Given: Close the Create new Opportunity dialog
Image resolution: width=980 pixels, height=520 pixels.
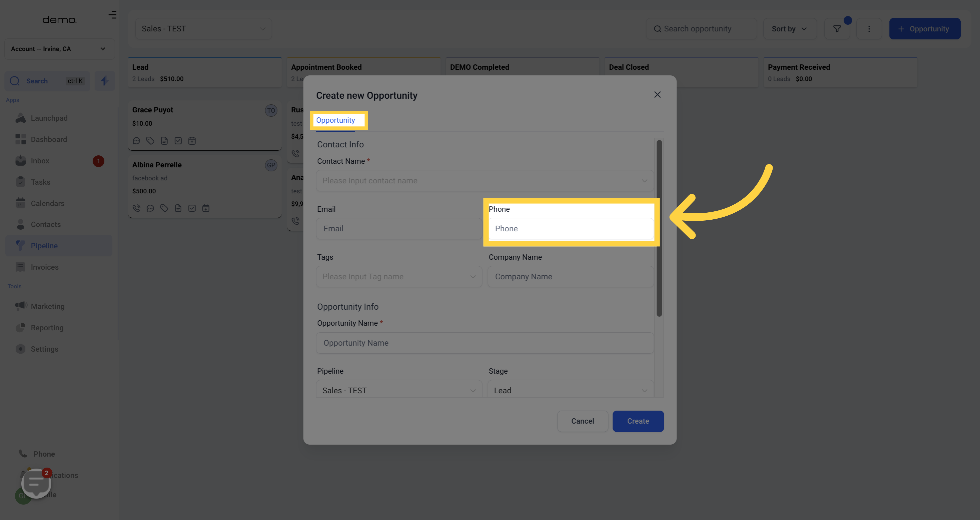Looking at the screenshot, I should click(657, 95).
